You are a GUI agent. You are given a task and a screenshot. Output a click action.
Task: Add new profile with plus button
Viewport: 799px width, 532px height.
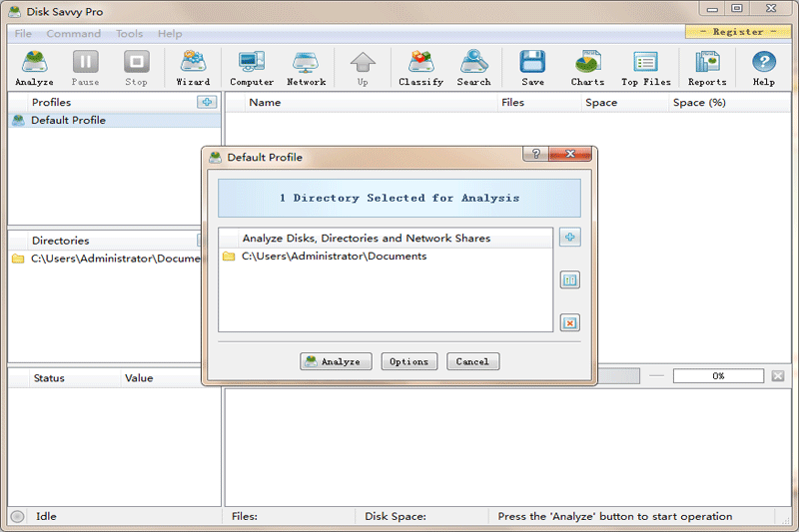click(x=206, y=102)
